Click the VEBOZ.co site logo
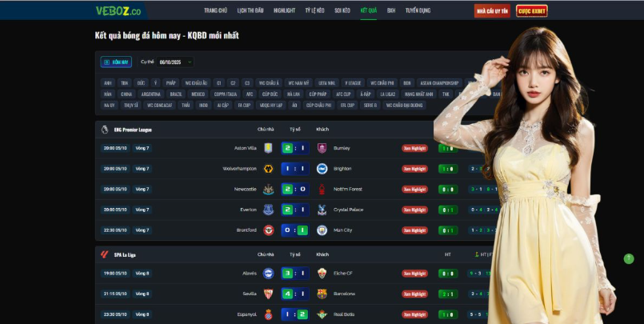Viewport: 644px width, 324px height. [118, 11]
